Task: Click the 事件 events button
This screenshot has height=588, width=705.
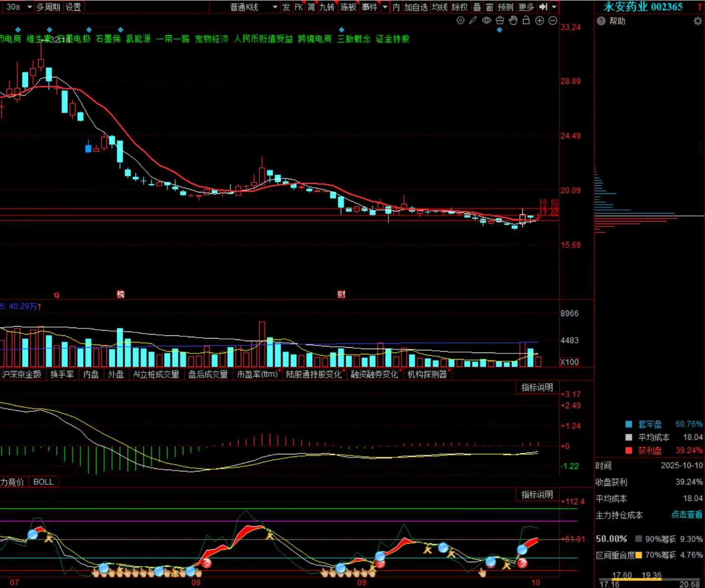Action: click(369, 7)
